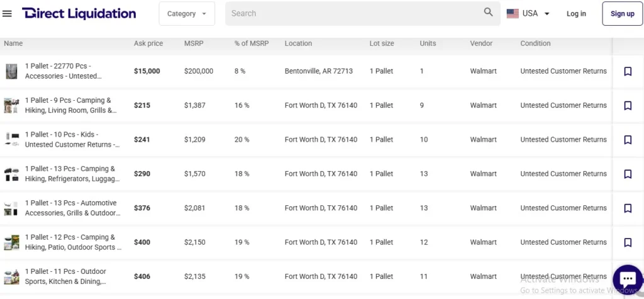Expand the Category dropdown
The width and height of the screenshot is (644, 299).
pyautogui.click(x=187, y=14)
